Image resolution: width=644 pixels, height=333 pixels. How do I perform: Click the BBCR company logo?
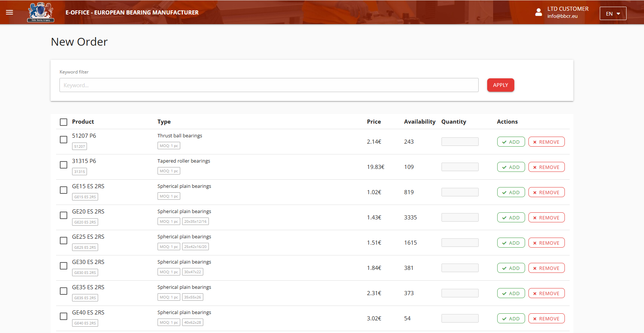click(41, 12)
